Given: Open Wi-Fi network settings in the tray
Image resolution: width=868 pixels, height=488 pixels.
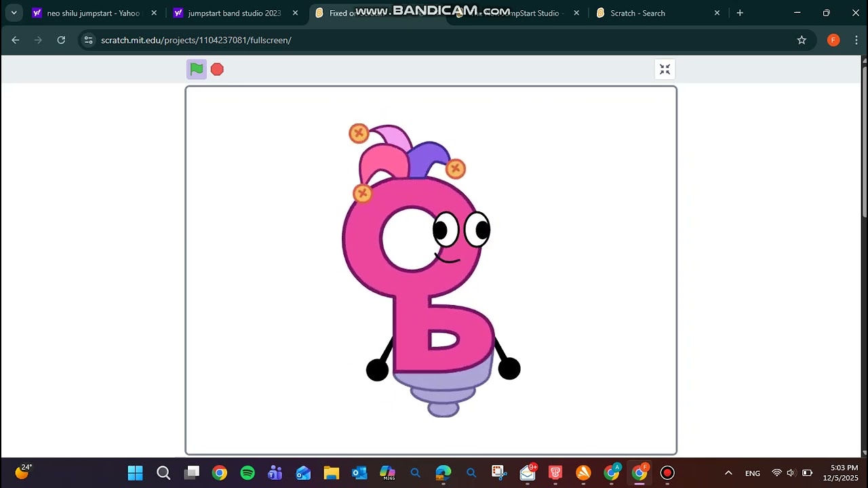Looking at the screenshot, I should tap(777, 473).
